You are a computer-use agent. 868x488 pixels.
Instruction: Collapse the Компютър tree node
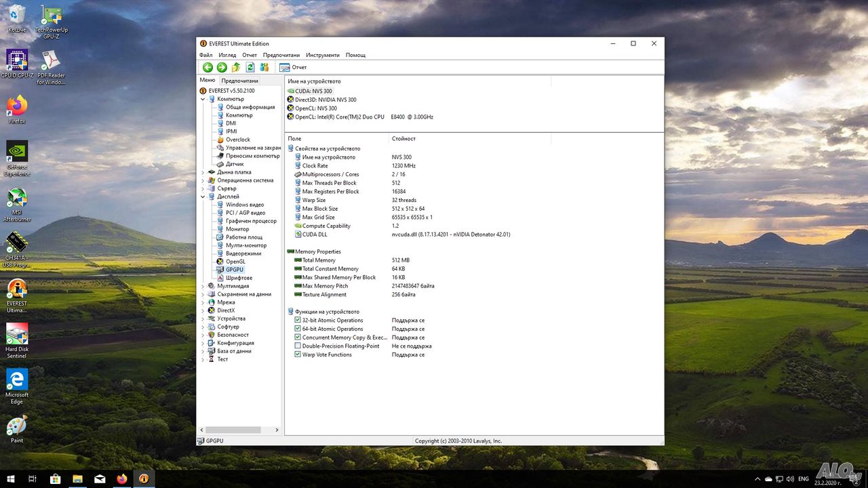(x=203, y=99)
